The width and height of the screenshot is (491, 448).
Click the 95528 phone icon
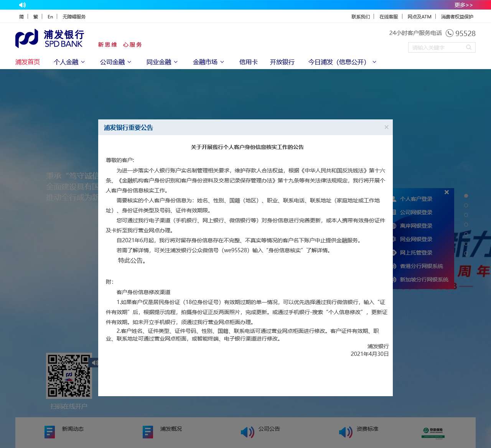pyautogui.click(x=450, y=33)
